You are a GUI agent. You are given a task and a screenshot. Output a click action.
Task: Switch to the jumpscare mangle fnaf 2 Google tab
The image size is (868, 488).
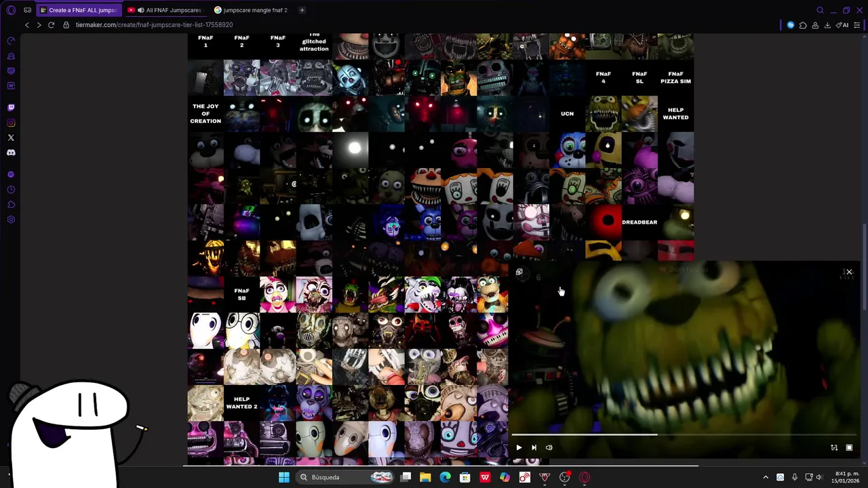coord(252,10)
